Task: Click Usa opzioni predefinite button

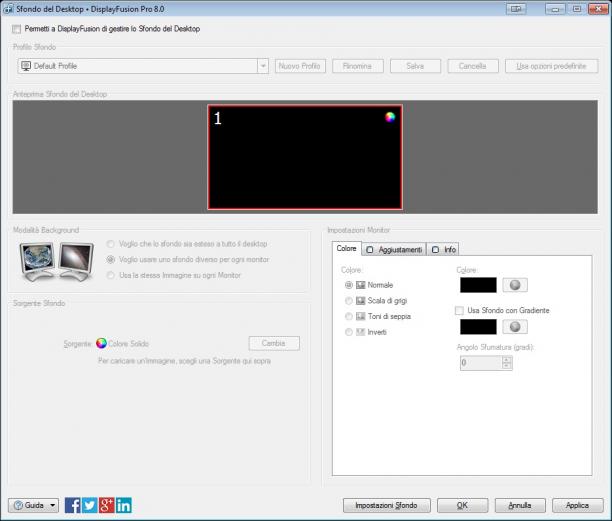Action: coord(552,66)
